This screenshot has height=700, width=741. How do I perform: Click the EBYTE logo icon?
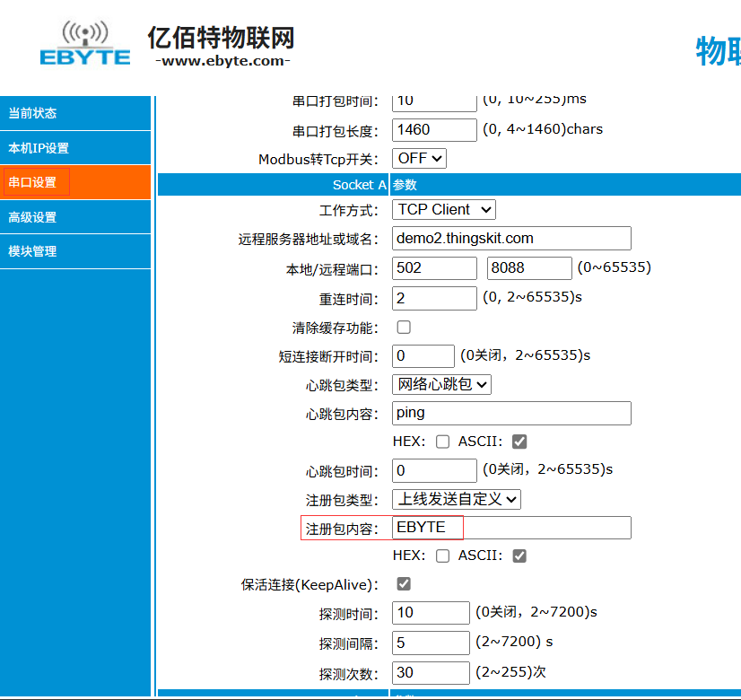tap(85, 44)
